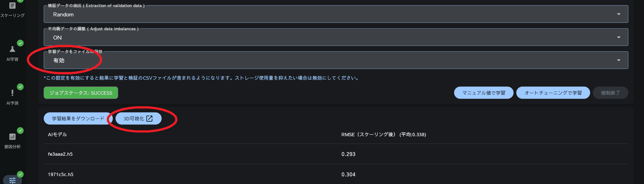Click the AIモデル column header

coord(57,135)
